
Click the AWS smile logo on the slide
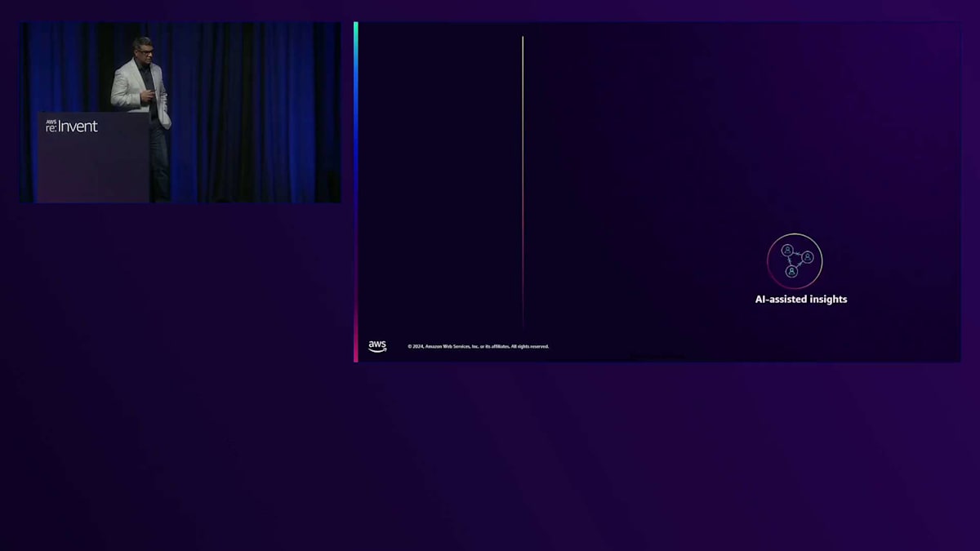point(377,345)
